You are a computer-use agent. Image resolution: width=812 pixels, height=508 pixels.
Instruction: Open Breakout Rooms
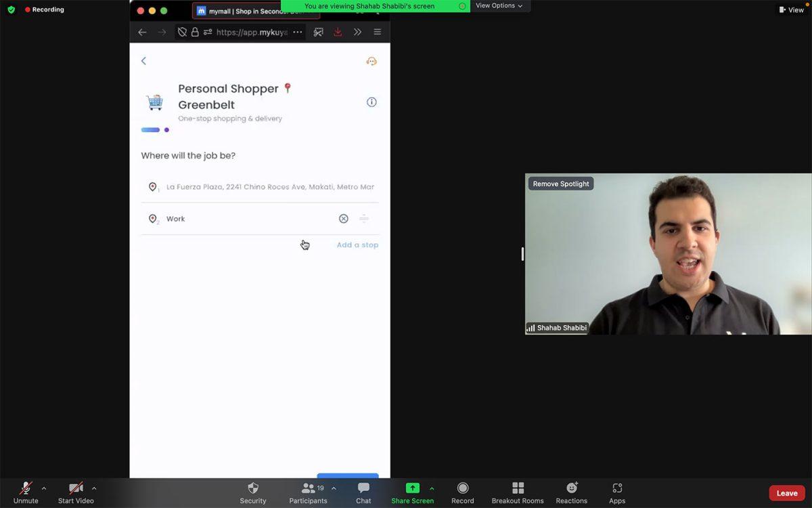pyautogui.click(x=518, y=492)
